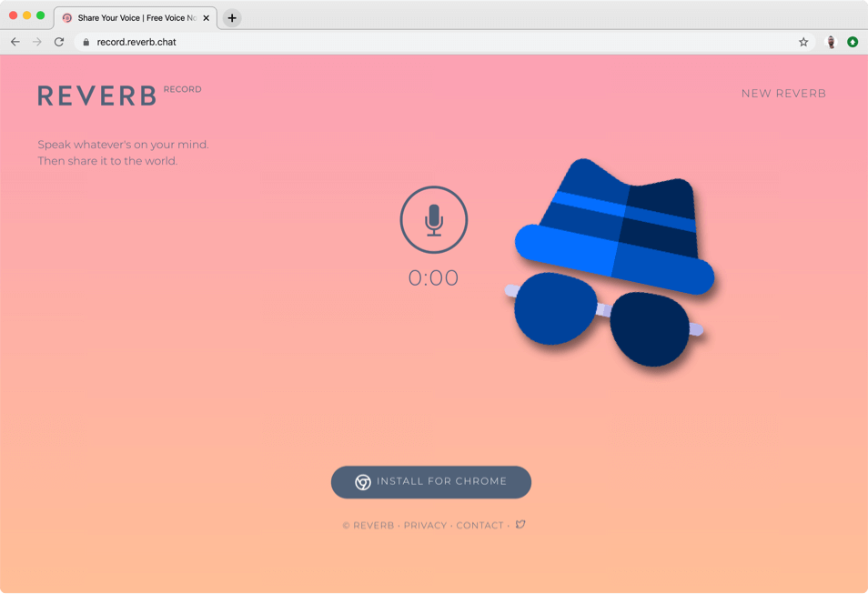Click the "Speak whatever's on your mind" text
This screenshot has height=594, width=868.
[x=123, y=145]
